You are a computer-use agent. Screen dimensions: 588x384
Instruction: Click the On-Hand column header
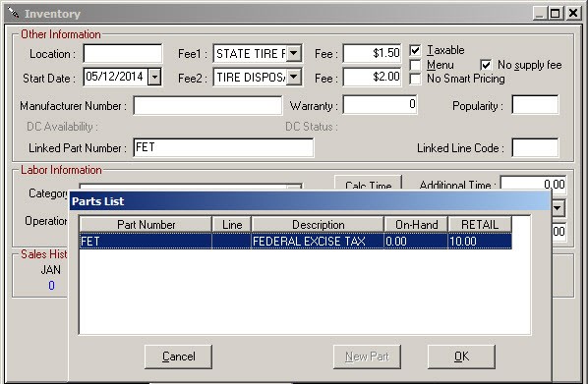click(416, 224)
